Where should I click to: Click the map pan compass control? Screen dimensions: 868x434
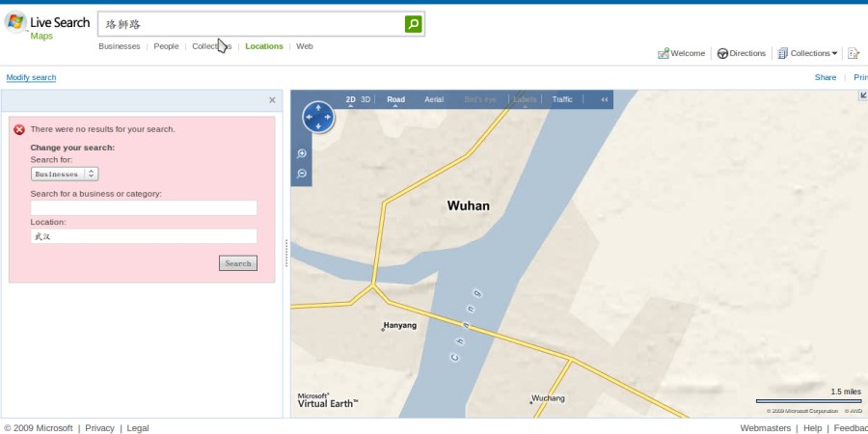click(x=318, y=117)
